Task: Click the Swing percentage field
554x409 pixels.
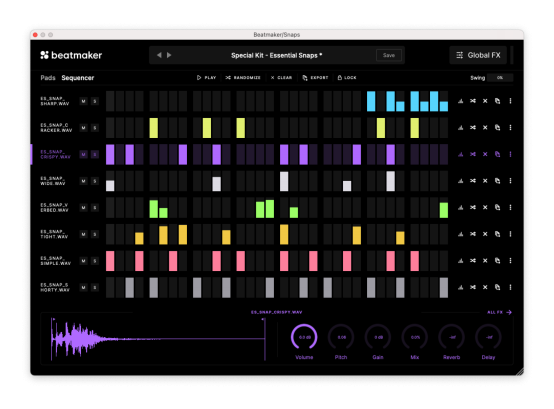Action: pyautogui.click(x=500, y=78)
